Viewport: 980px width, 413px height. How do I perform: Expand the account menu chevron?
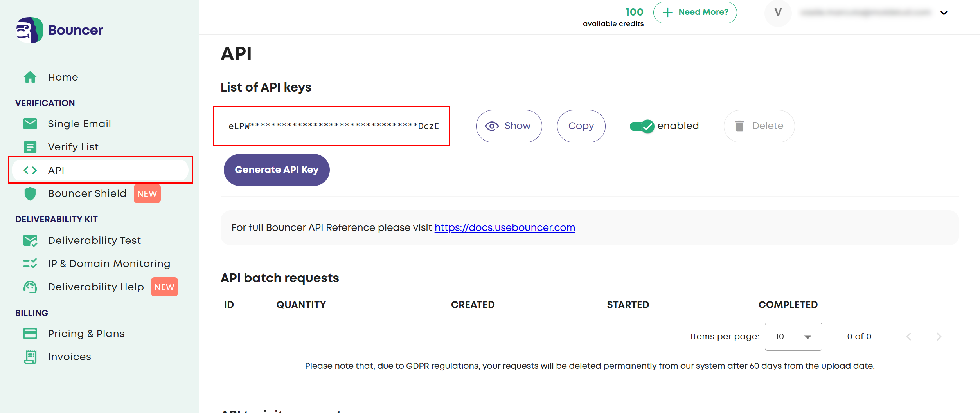coord(944,13)
